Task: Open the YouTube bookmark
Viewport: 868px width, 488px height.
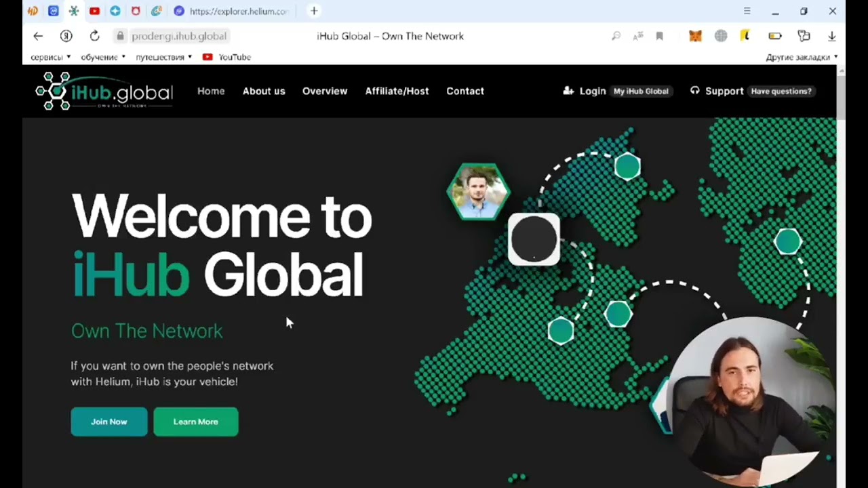Action: coord(226,57)
